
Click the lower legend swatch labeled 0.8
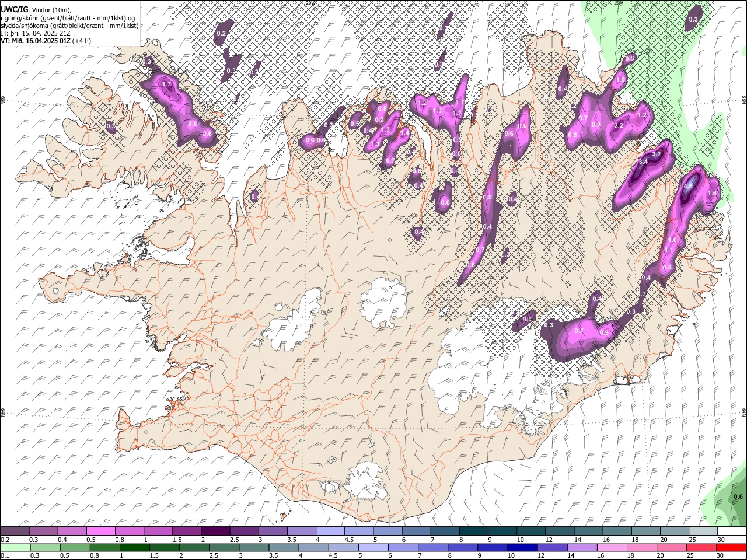pyautogui.click(x=106, y=547)
